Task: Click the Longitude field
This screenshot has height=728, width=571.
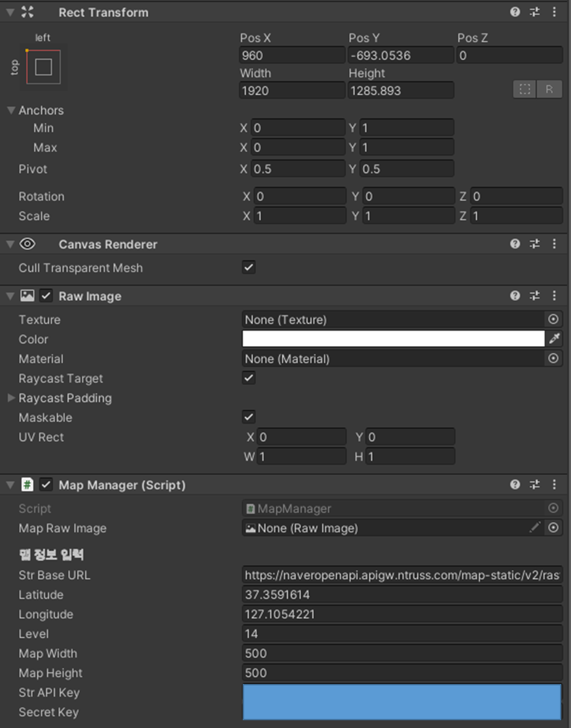Action: [402, 614]
